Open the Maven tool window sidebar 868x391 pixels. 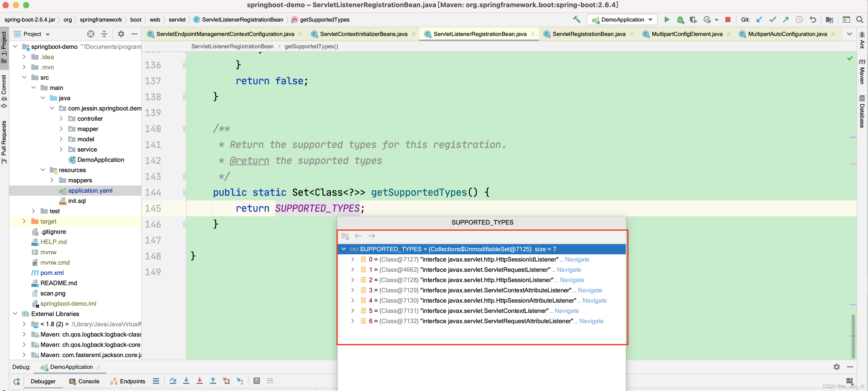coord(862,72)
